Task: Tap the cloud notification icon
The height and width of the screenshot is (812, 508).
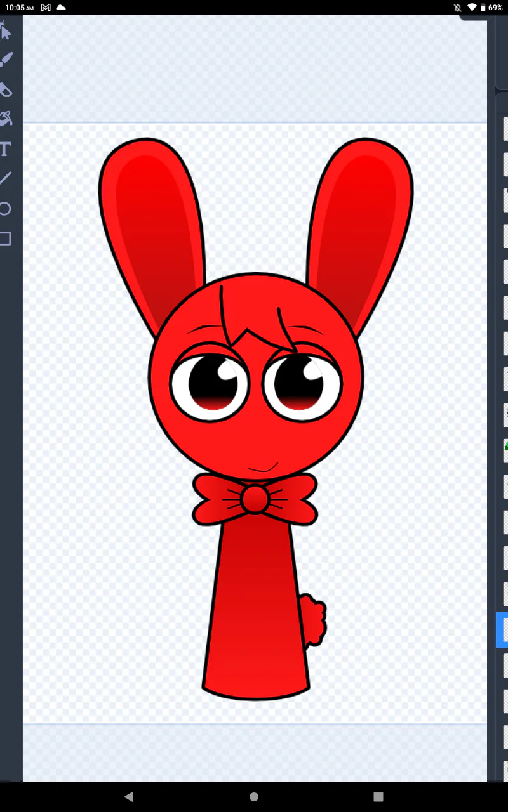Action: [61, 8]
